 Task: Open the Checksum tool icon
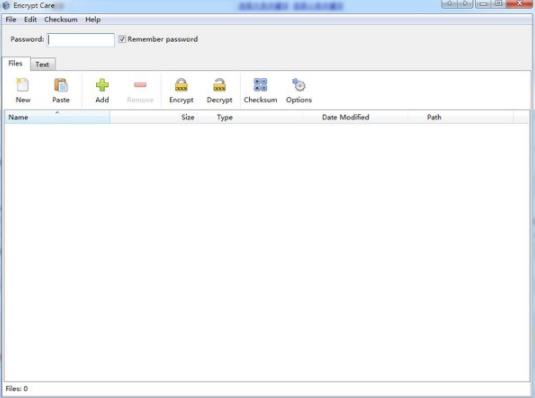click(261, 85)
